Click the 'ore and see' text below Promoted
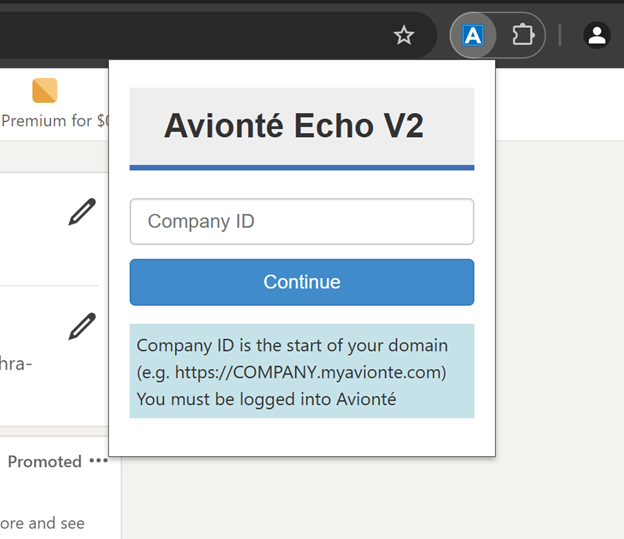Viewport: 624px width, 539px height. point(43,523)
